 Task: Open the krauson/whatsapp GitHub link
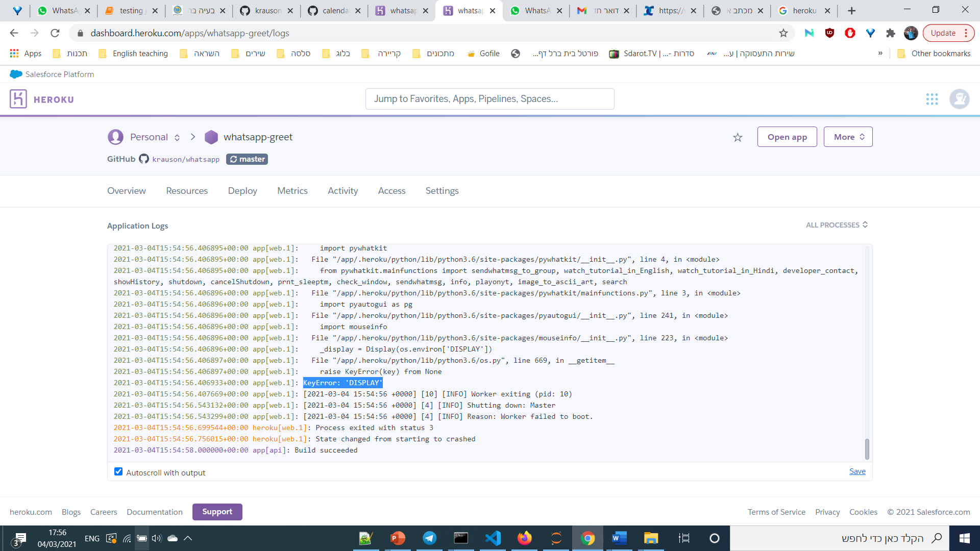click(x=186, y=159)
